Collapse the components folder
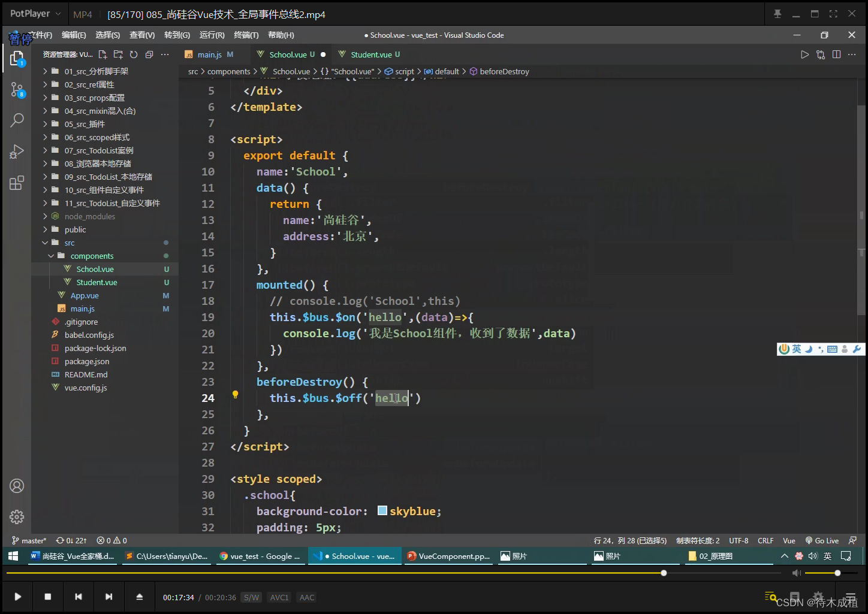This screenshot has width=868, height=614. pos(92,256)
